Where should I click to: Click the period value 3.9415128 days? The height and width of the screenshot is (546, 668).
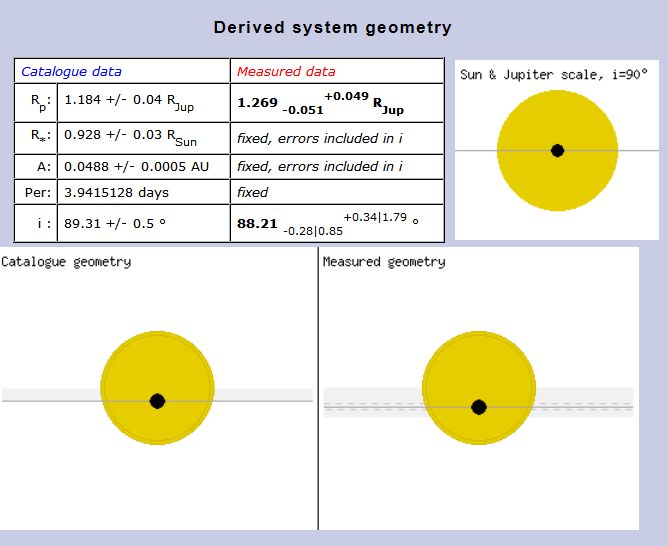click(x=116, y=192)
